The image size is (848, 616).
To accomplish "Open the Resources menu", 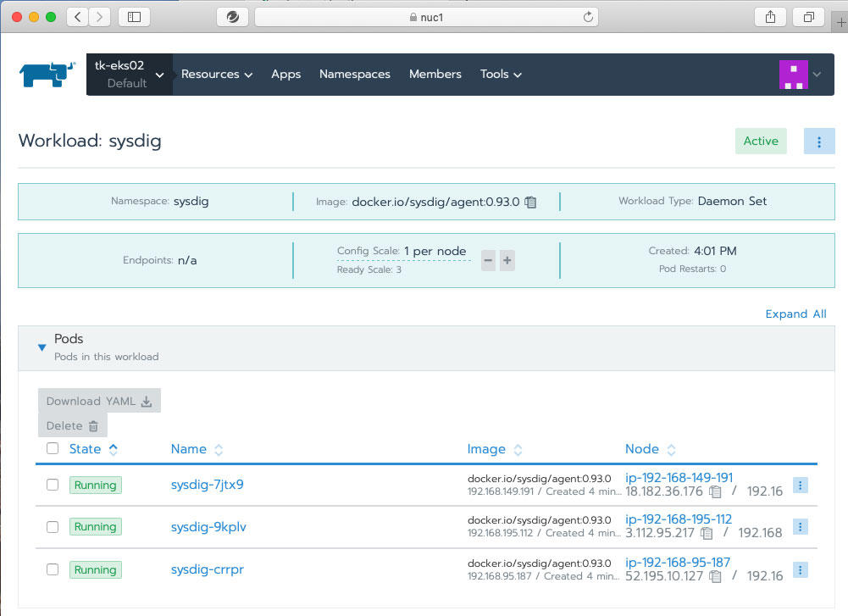I will 216,74.
